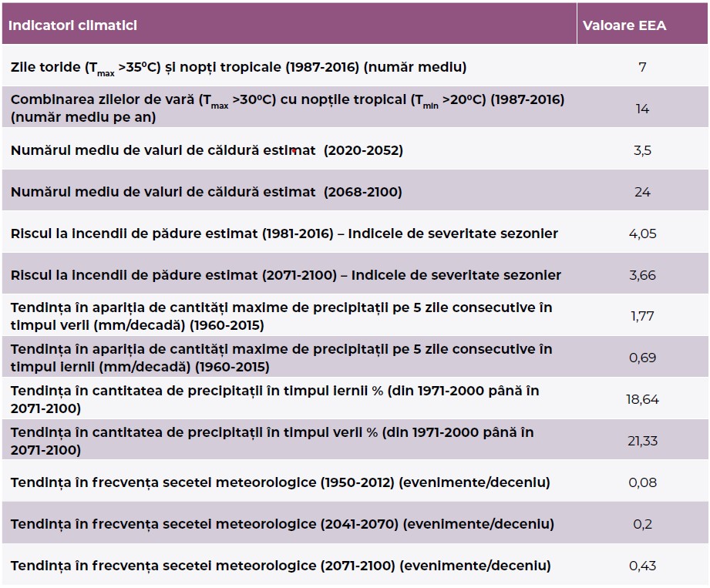Click the value 21,33
Viewport: 710px width, 588px height.
point(642,441)
